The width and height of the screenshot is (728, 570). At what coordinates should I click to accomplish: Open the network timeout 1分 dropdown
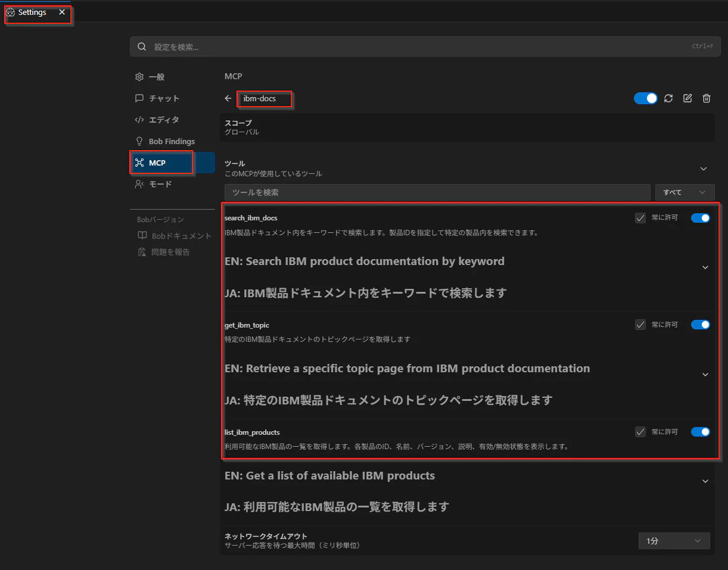[674, 541]
